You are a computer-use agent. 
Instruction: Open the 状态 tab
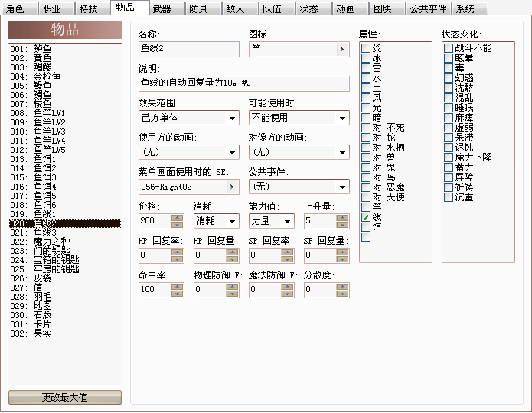313,8
